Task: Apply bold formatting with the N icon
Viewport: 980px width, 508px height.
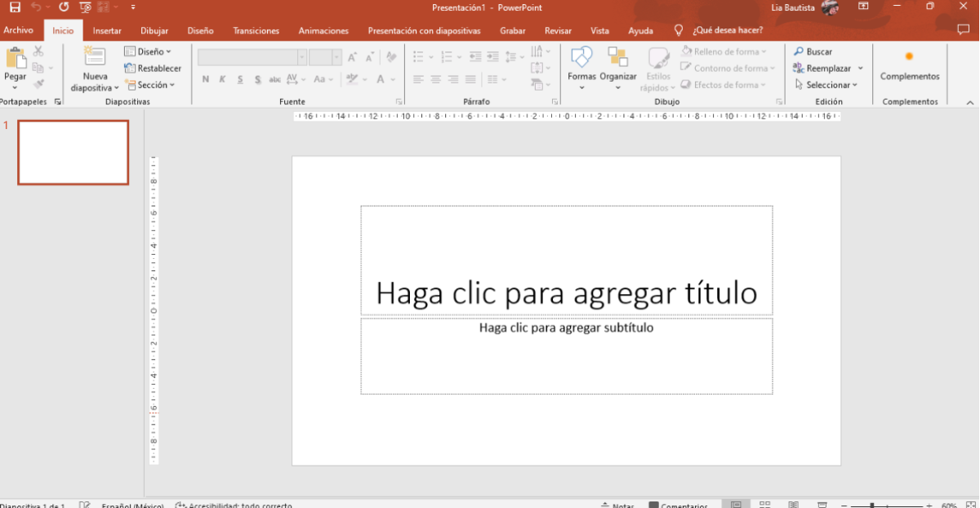Action: (x=206, y=79)
